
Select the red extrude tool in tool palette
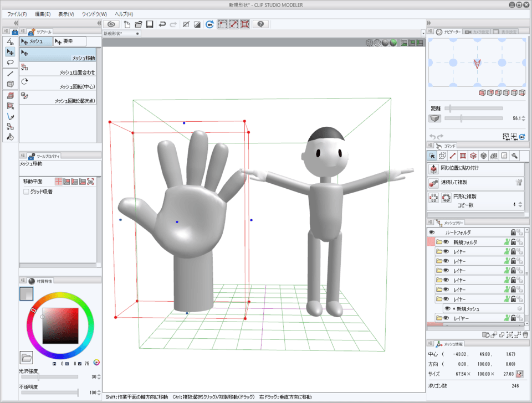pos(10,96)
